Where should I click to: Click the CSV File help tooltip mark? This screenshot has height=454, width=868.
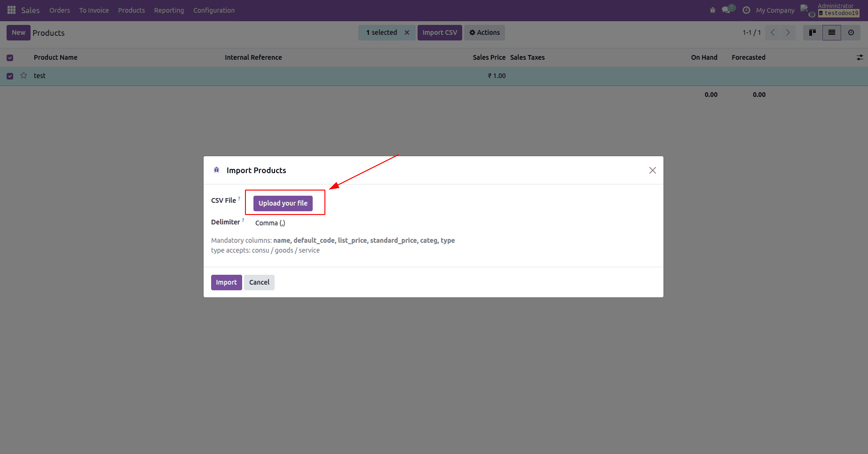pyautogui.click(x=239, y=199)
